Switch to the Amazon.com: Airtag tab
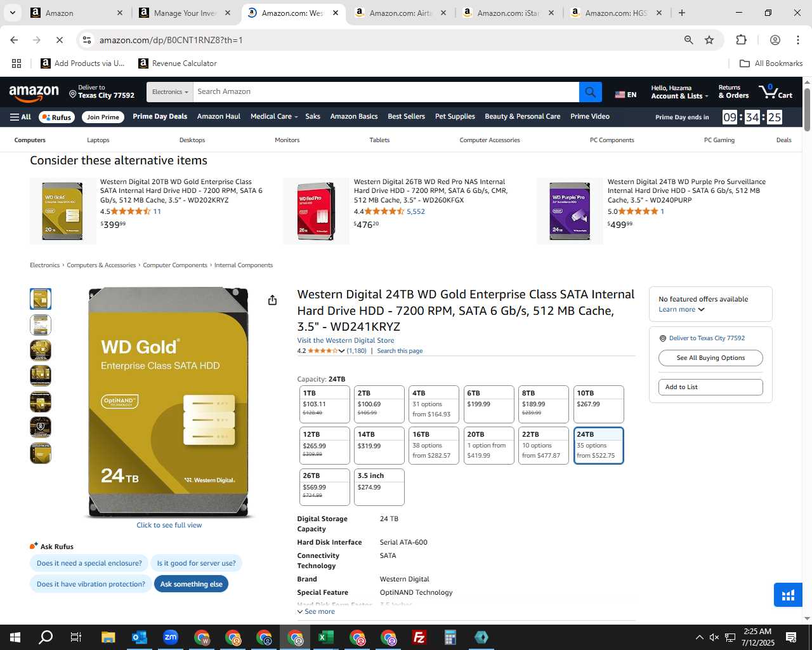 click(400, 13)
